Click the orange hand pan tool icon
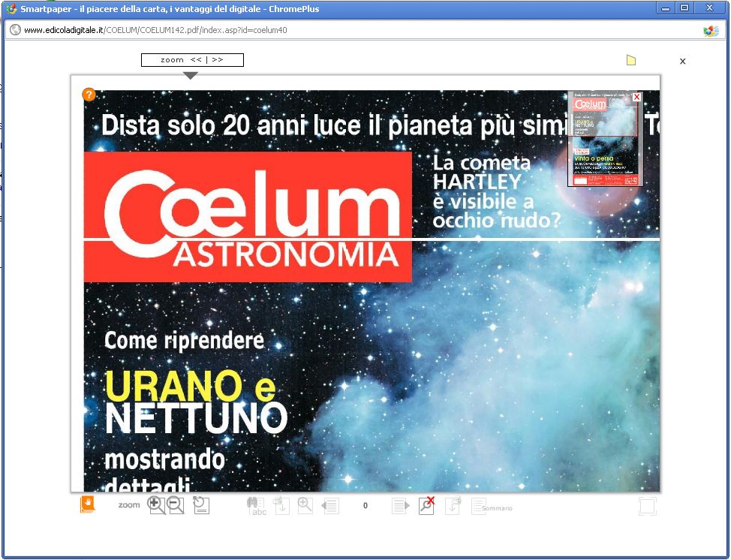Image resolution: width=731 pixels, height=560 pixels. pyautogui.click(x=88, y=504)
